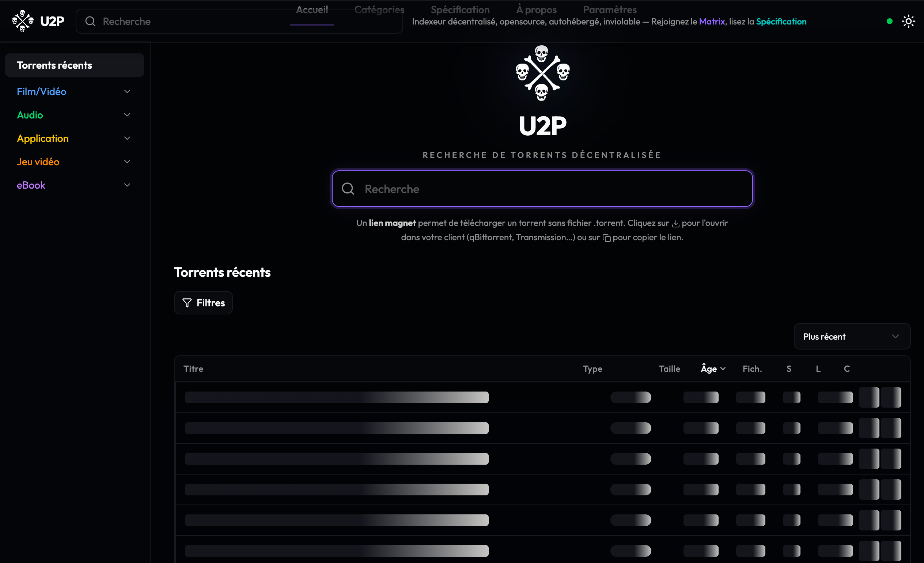
Task: Expand the Audio category chevron
Action: (127, 115)
